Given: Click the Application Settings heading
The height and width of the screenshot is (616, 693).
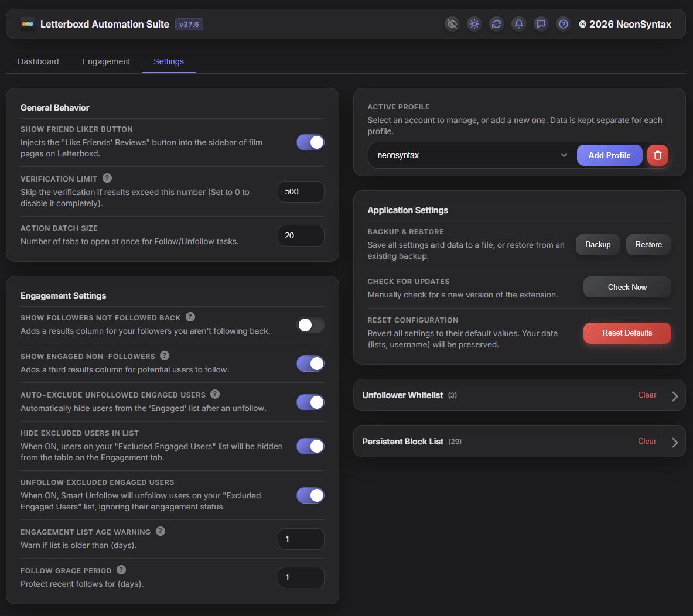Looking at the screenshot, I should pyautogui.click(x=408, y=210).
